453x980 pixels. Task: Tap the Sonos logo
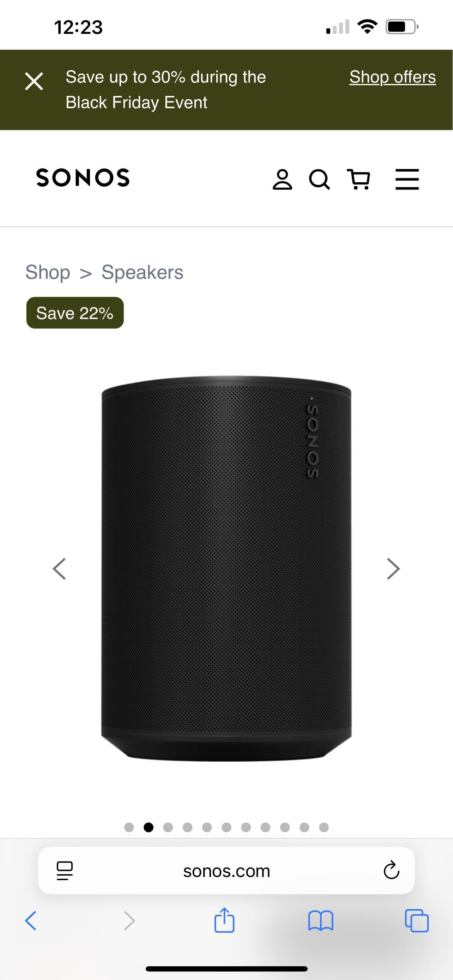coord(83,178)
